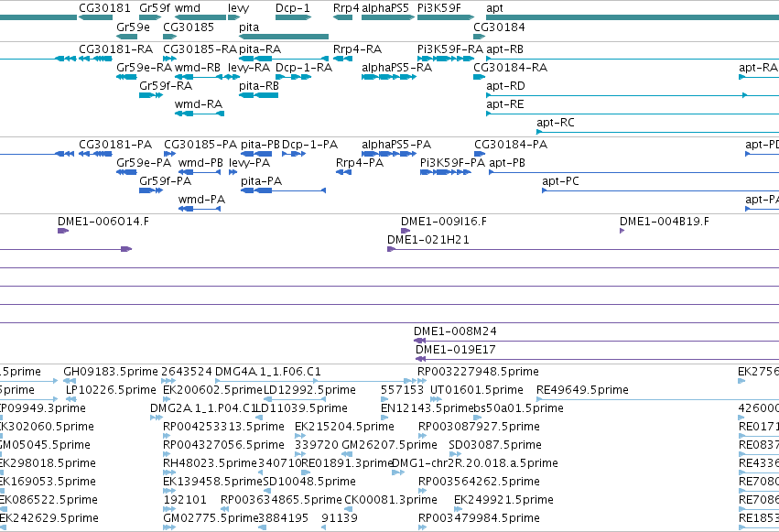The image size is (779, 532).
Task: Click the Pi3K59F gene bar
Action: point(446,17)
